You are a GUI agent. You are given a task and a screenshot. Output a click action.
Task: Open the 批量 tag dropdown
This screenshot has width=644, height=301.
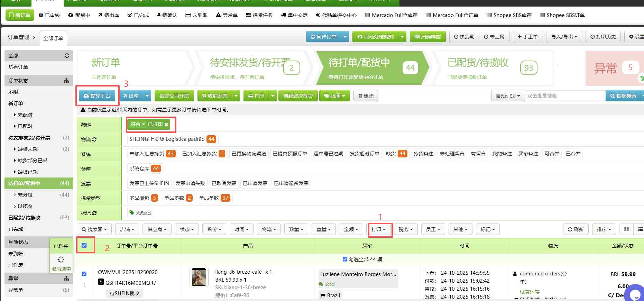click(334, 96)
